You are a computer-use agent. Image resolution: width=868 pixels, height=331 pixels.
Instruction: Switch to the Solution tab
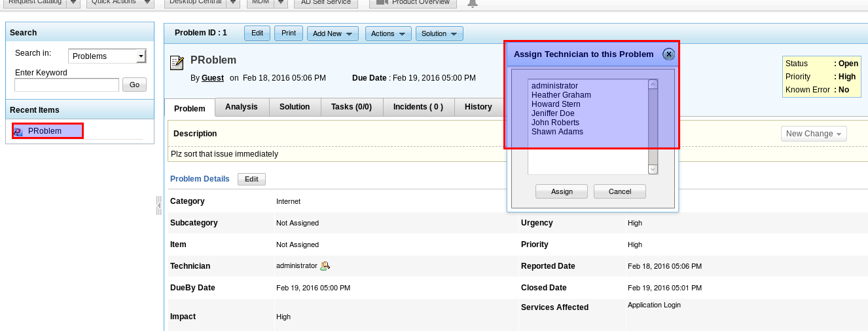(x=295, y=107)
